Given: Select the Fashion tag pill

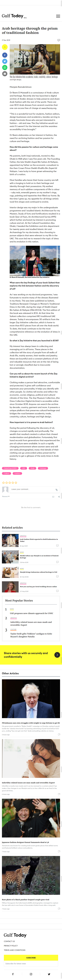Looking at the screenshot, I should pyautogui.click(x=17, y=473).
